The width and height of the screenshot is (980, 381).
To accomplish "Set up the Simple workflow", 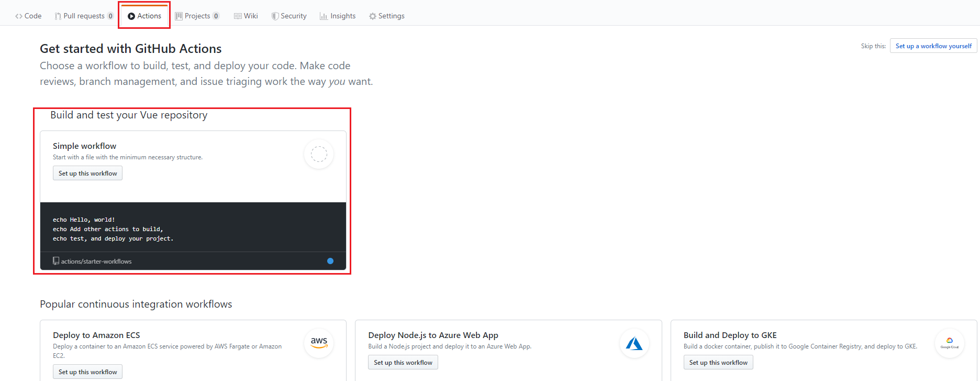I will (87, 173).
